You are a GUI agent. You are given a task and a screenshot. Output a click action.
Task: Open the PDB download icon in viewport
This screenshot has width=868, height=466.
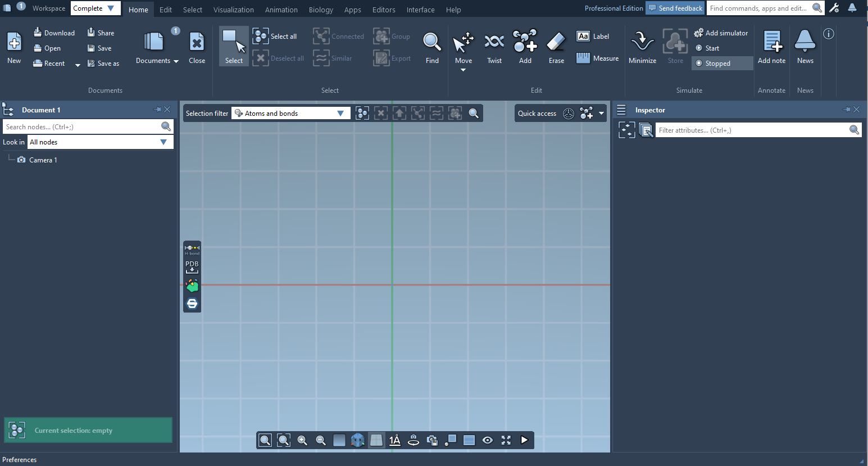pos(192,266)
